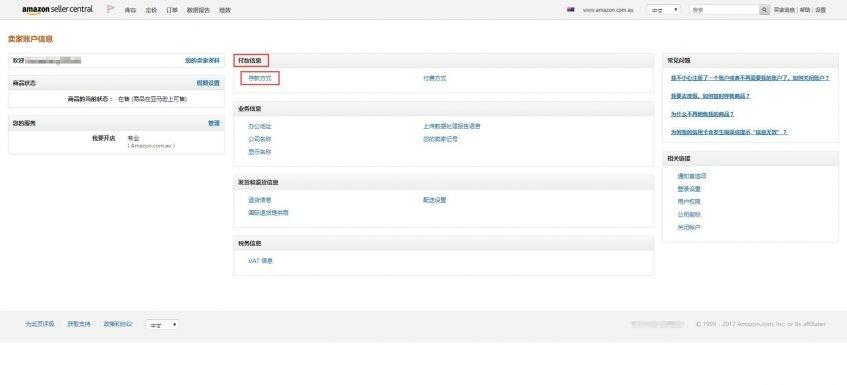
Task: Click 管理 in the 您的服务 panel
Action: pyautogui.click(x=214, y=123)
